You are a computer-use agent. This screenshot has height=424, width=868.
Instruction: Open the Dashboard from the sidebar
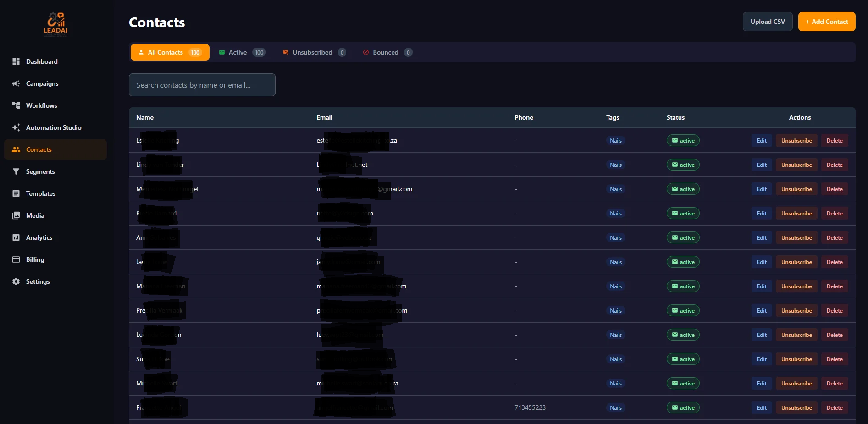point(42,61)
